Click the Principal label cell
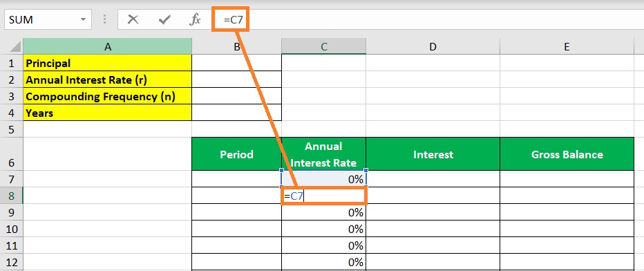 coord(108,63)
